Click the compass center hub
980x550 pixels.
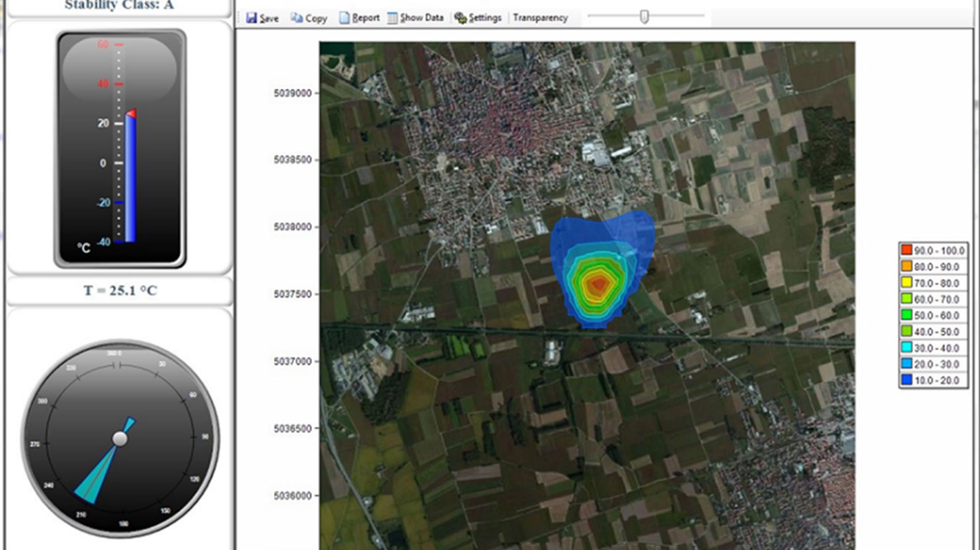click(120, 439)
